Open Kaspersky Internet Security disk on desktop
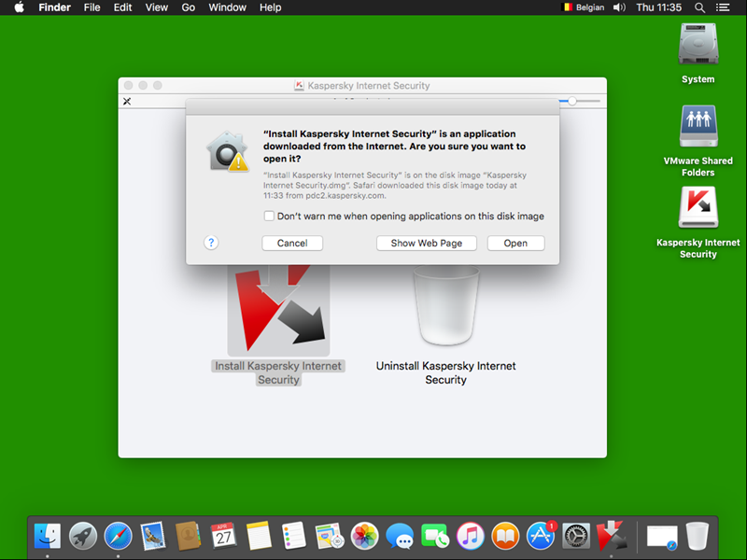The width and height of the screenshot is (747, 560). coord(698,209)
